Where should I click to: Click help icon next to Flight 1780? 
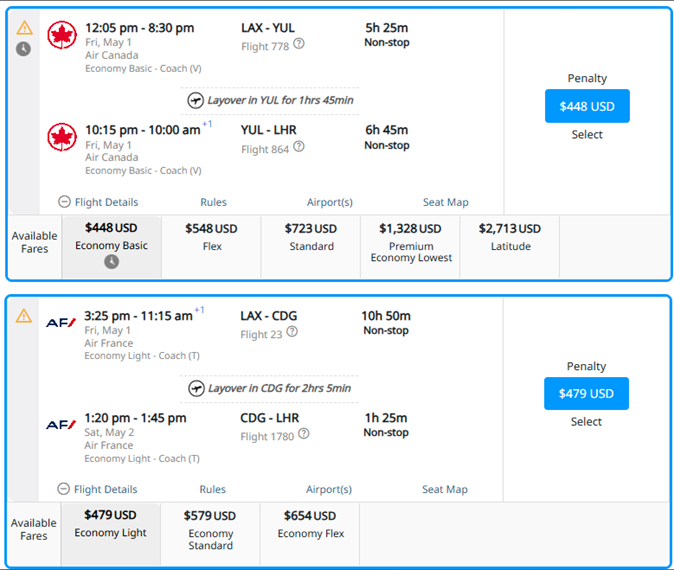[x=303, y=434]
